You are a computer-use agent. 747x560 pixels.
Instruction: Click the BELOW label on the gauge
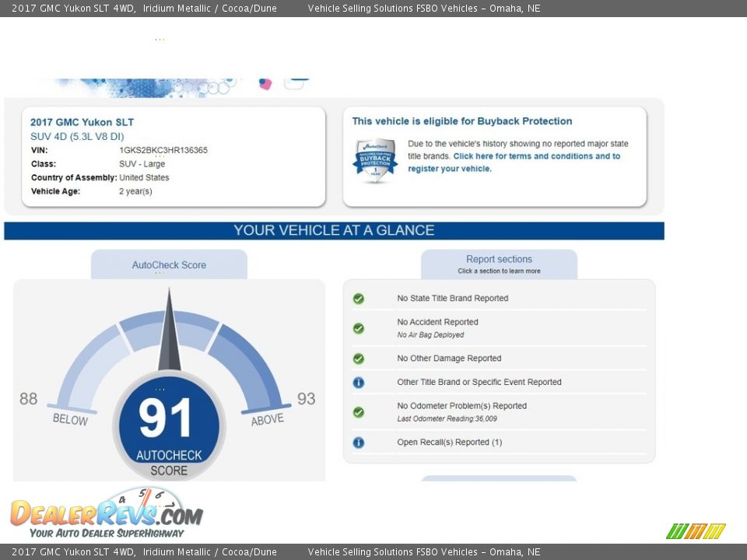(x=70, y=419)
